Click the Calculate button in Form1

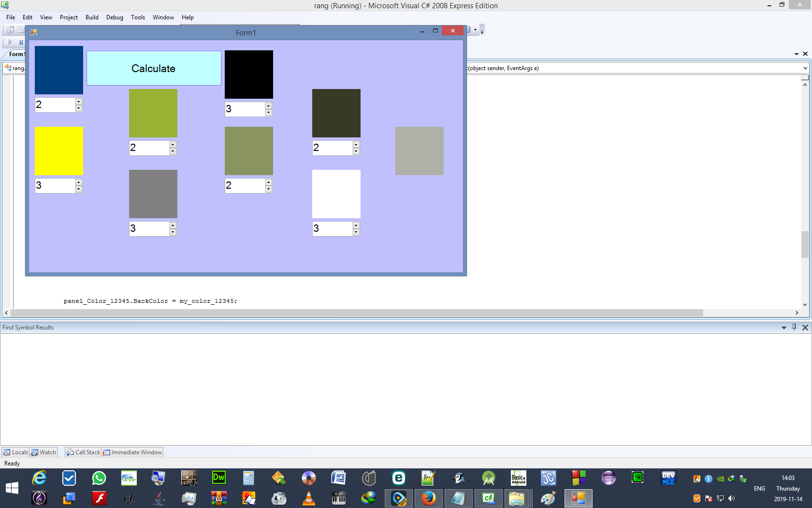(154, 68)
